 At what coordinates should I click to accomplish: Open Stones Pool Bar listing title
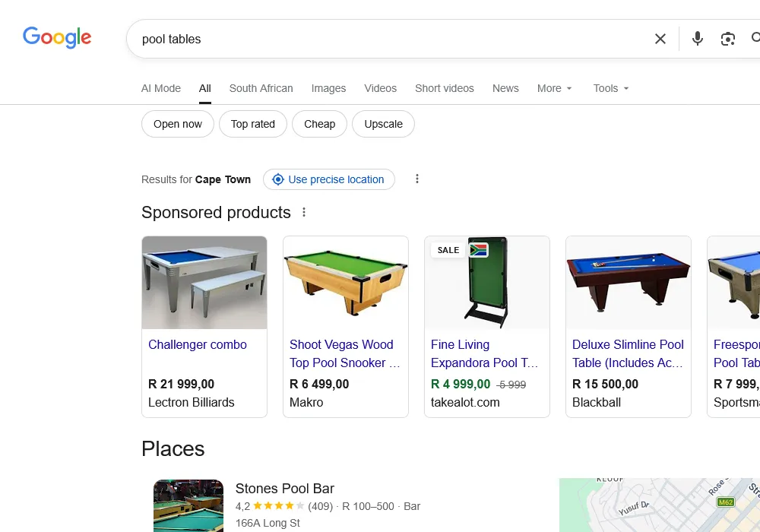(x=285, y=489)
